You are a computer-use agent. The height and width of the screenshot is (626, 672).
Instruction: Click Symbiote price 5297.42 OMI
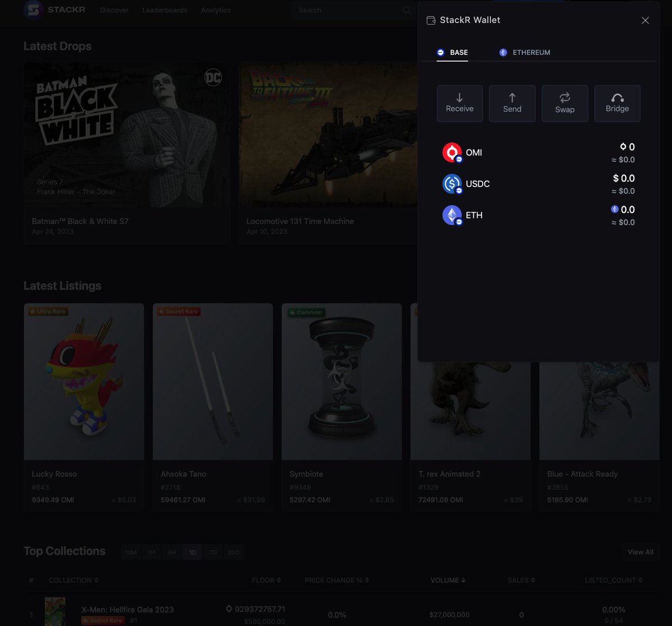pos(310,499)
